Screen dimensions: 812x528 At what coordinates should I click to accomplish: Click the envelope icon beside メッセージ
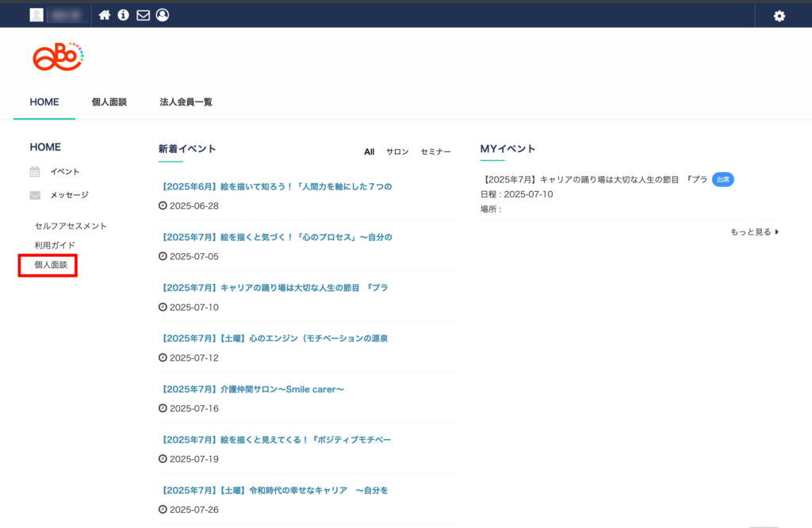(x=35, y=195)
